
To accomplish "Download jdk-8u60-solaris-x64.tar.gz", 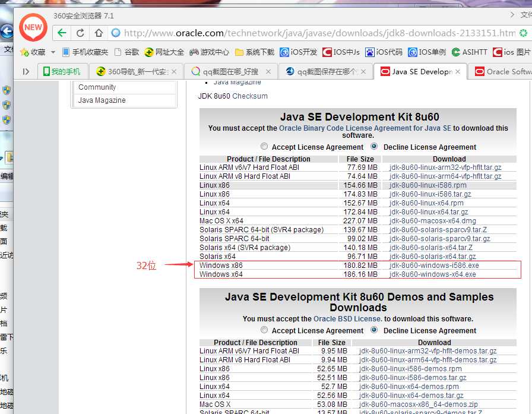I will (433, 257).
